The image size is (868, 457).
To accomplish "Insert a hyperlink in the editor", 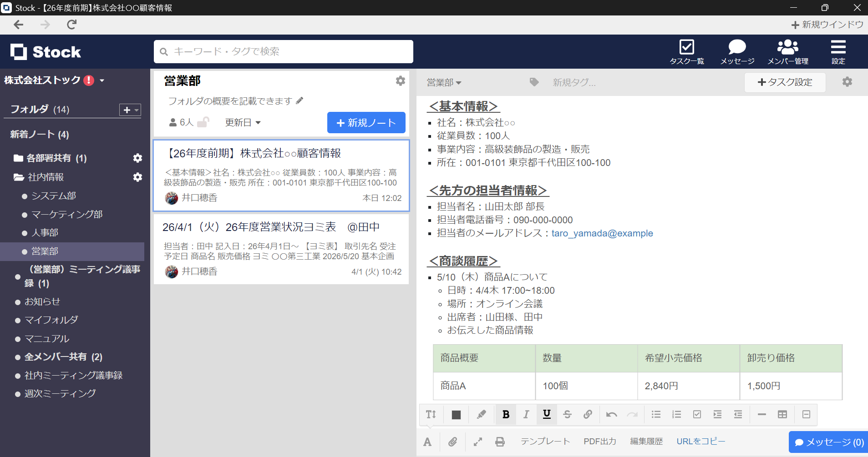I will (x=588, y=414).
